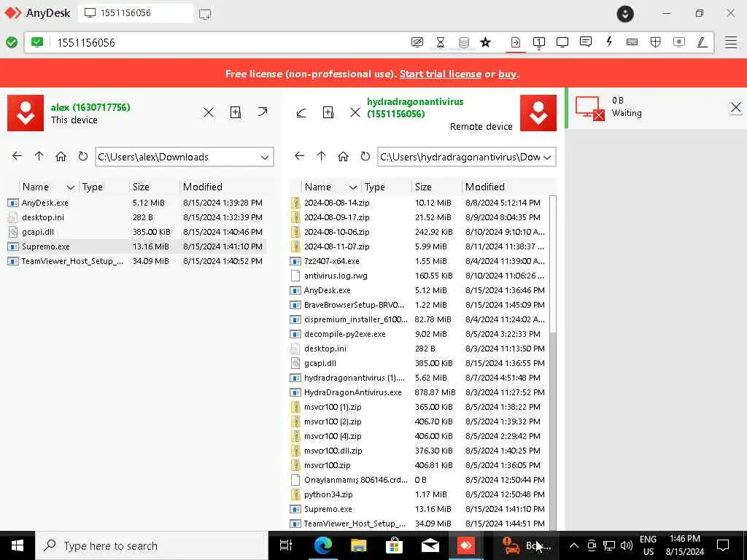Select remote antivirus.log.rwg file

tap(419, 275)
